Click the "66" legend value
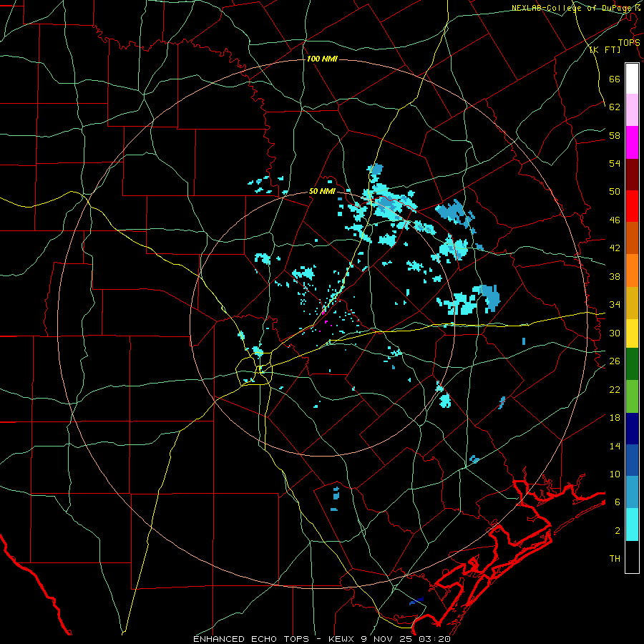 615,79
